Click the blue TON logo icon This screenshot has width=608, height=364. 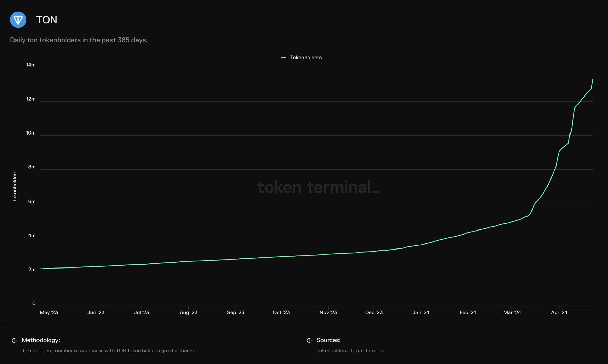[18, 20]
